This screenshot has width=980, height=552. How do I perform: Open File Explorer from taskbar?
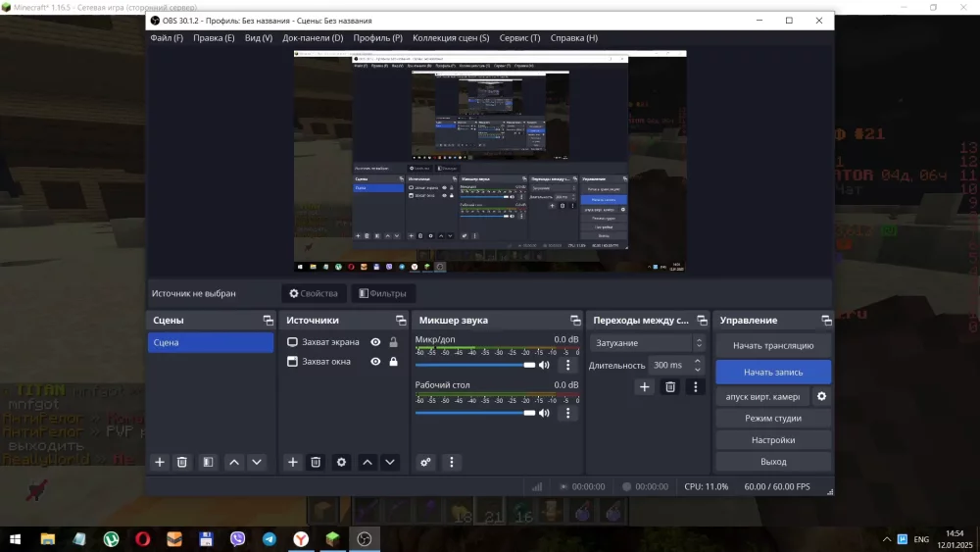47,539
